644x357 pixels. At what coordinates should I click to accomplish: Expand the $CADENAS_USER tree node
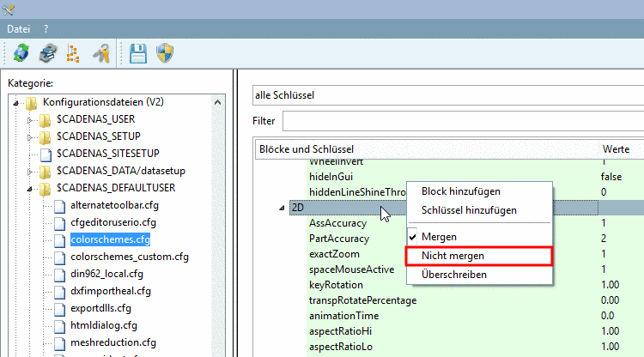click(30, 120)
